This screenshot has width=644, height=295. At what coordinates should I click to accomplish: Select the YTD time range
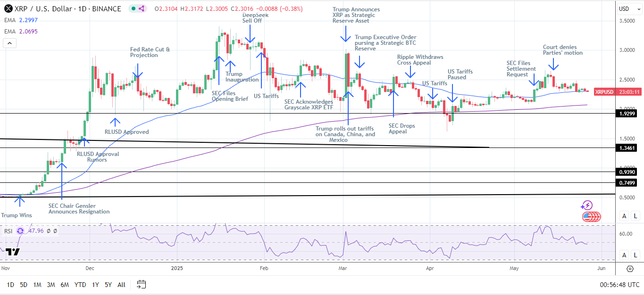[x=80, y=285]
